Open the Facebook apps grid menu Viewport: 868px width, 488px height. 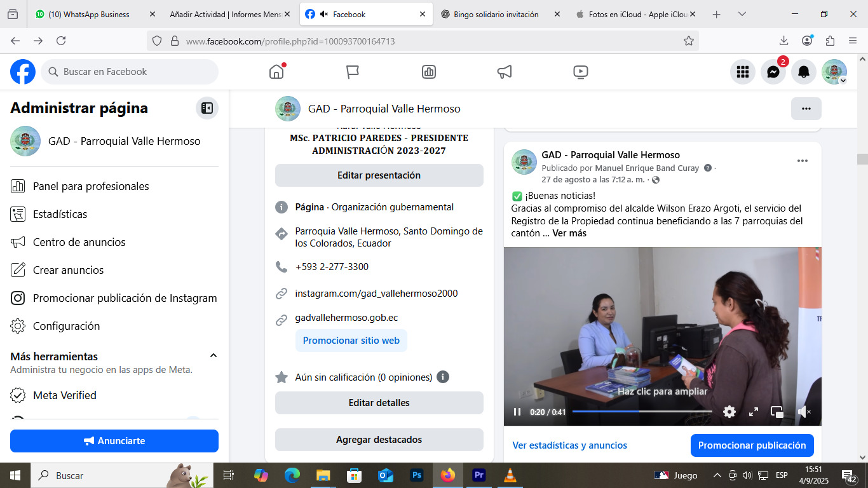(743, 72)
